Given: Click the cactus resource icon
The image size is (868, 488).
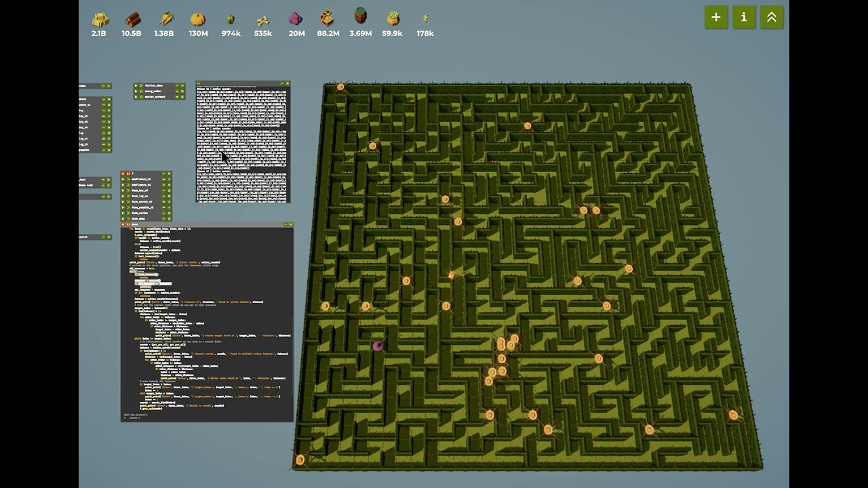Looking at the screenshot, I should (x=231, y=20).
